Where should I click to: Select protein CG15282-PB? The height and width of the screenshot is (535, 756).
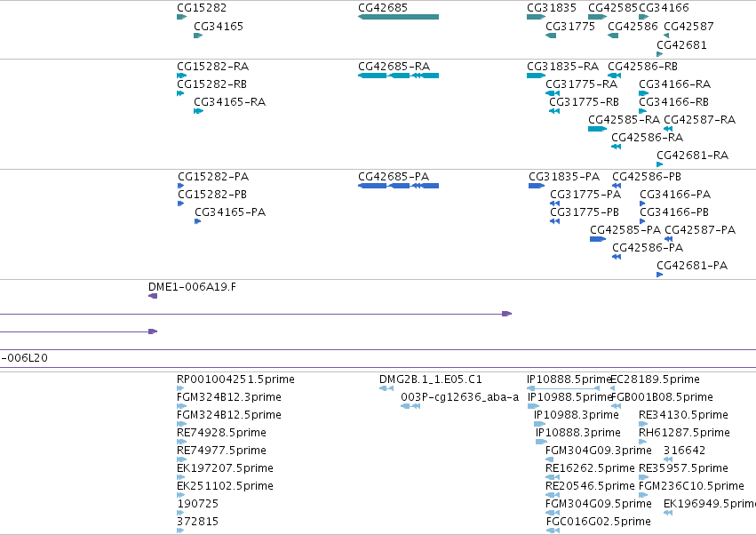(212, 195)
